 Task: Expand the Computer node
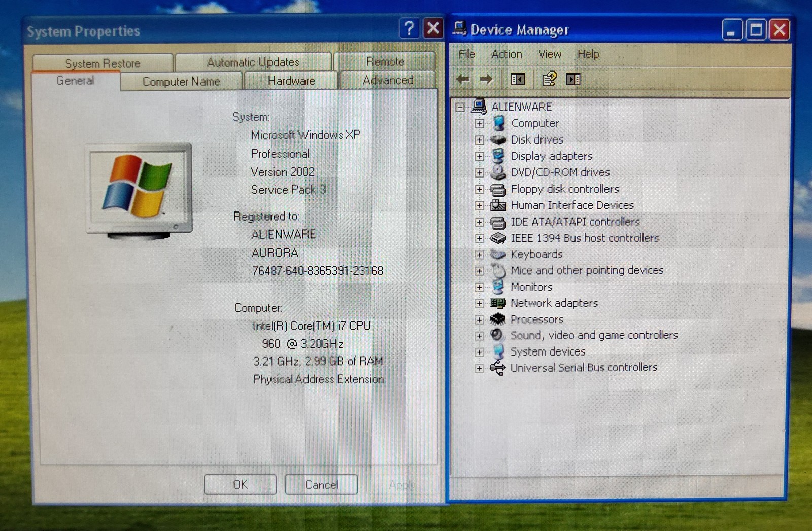479,123
